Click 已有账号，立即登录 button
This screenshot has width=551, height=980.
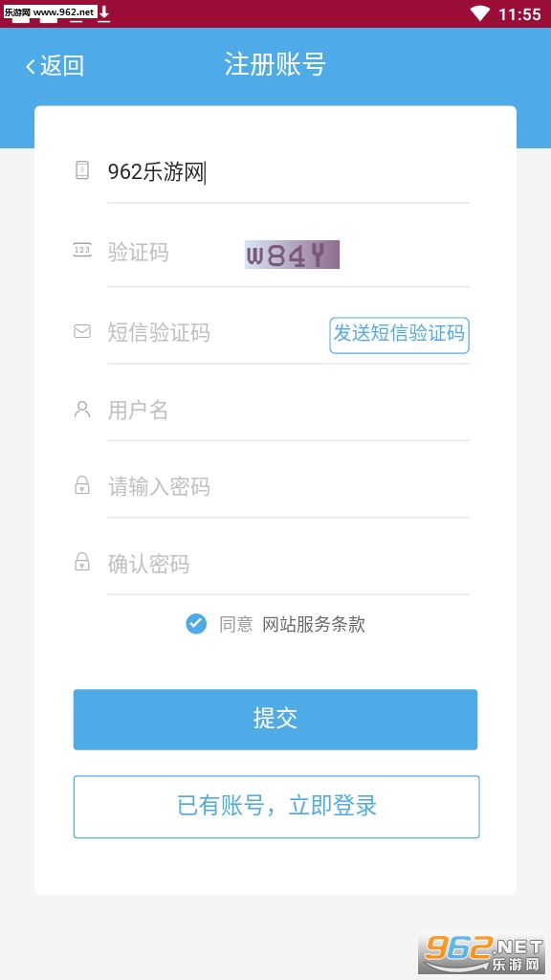click(276, 806)
